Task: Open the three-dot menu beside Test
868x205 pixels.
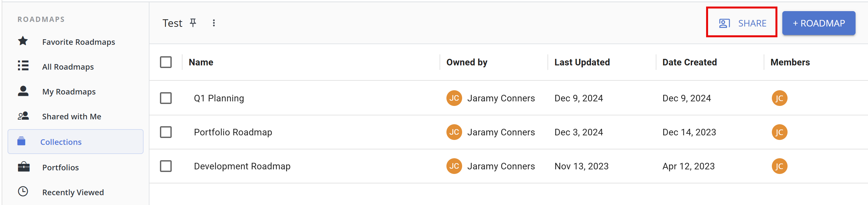Action: point(214,23)
